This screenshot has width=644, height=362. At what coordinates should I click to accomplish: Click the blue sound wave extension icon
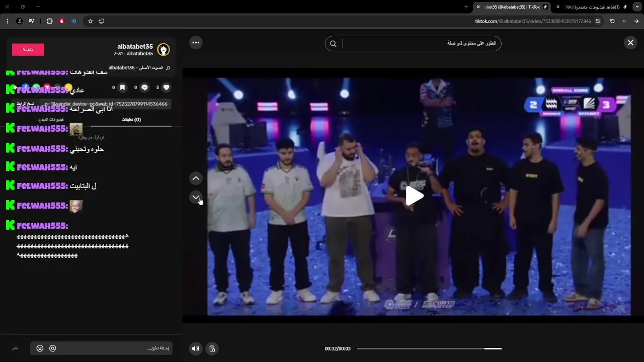[x=74, y=21]
